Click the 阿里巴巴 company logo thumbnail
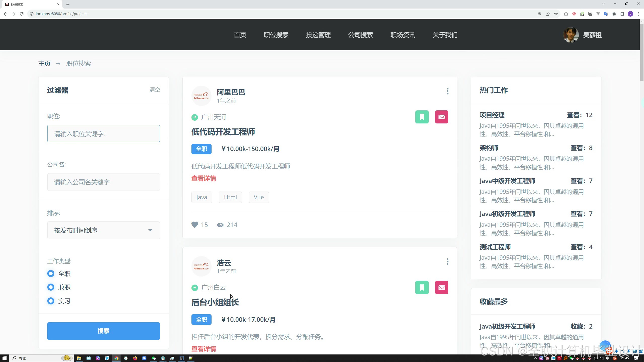 click(x=201, y=96)
